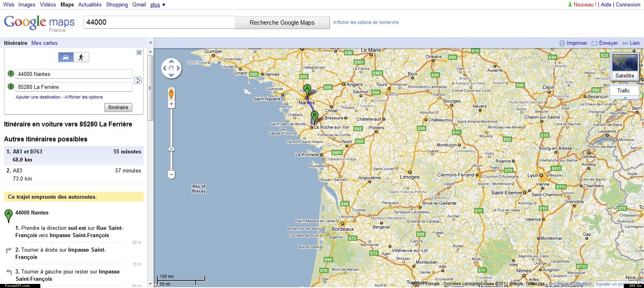644x288 pixels.
Task: Click the pan control compass
Action: pos(171,68)
